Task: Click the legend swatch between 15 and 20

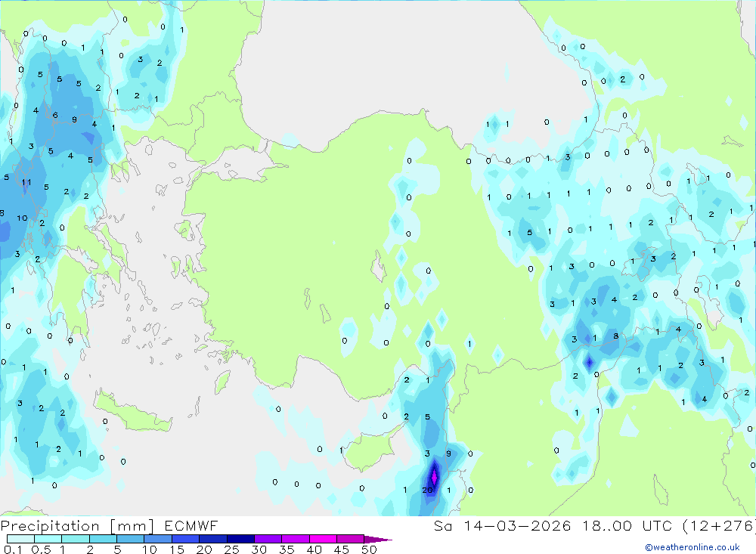Action: pyautogui.click(x=186, y=539)
